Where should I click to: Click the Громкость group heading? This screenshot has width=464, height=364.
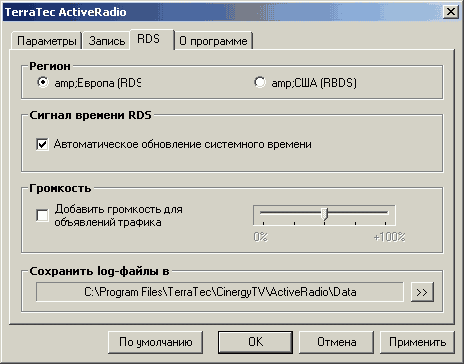[x=60, y=188]
